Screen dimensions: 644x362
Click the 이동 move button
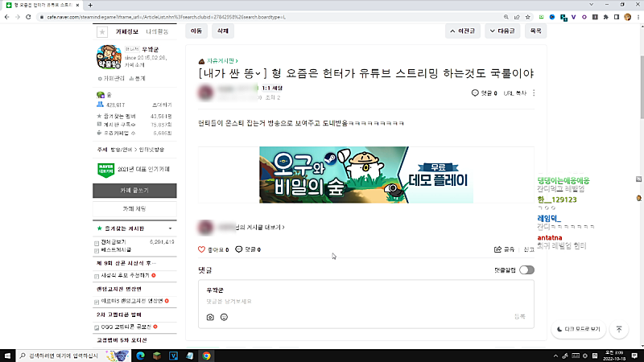(196, 31)
